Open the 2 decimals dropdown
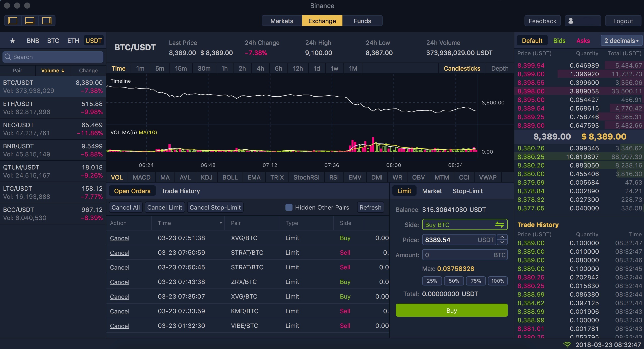 click(x=622, y=41)
